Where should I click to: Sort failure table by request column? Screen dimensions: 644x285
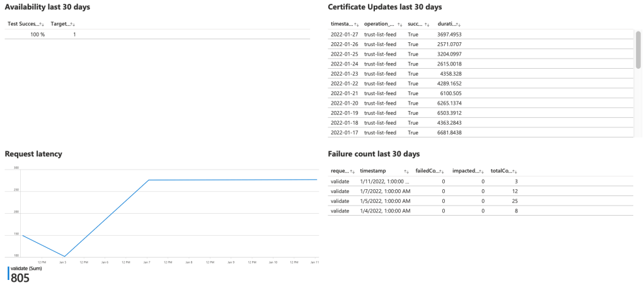(352, 171)
